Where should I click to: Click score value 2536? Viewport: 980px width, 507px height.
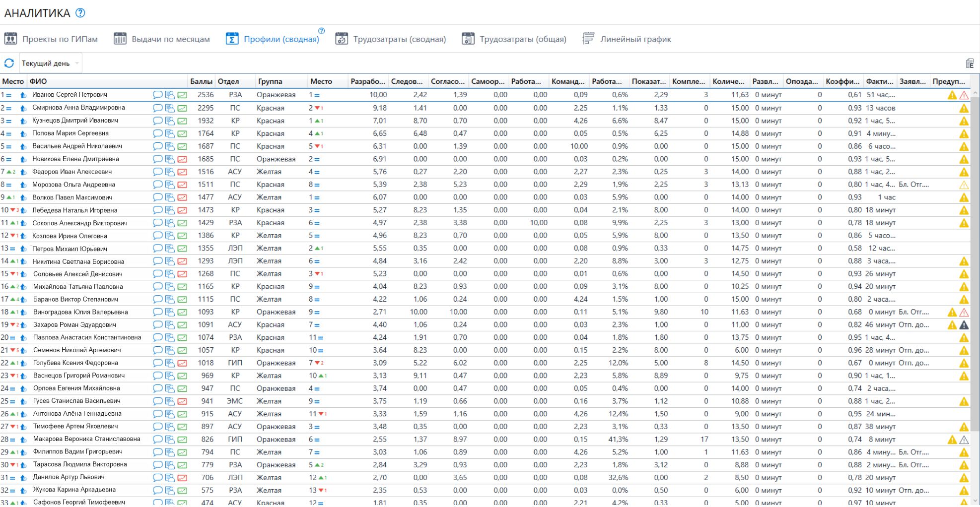206,95
